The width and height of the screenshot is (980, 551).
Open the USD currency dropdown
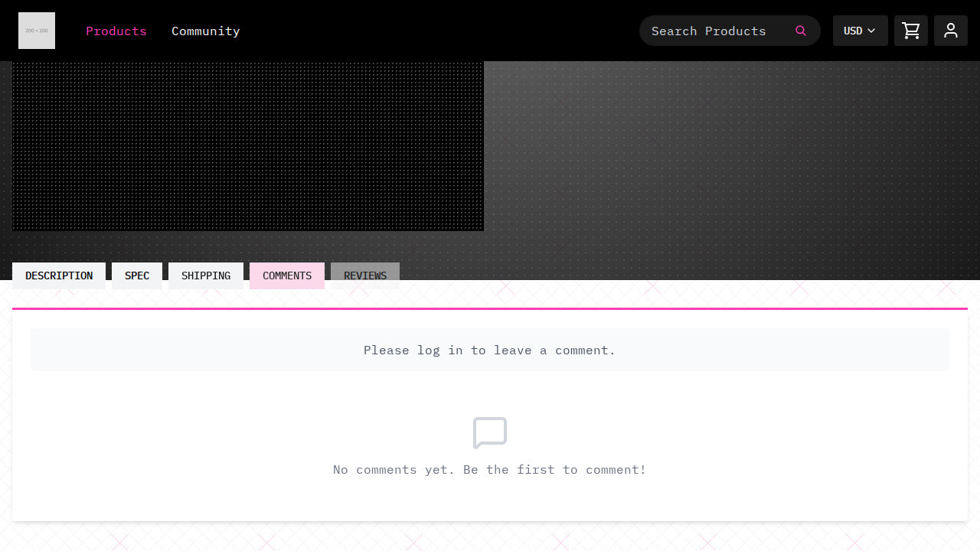tap(861, 31)
